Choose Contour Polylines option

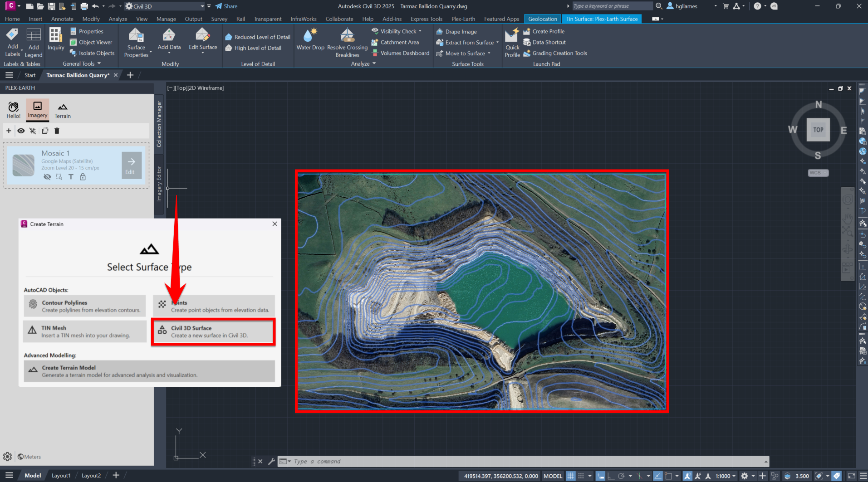pos(85,306)
